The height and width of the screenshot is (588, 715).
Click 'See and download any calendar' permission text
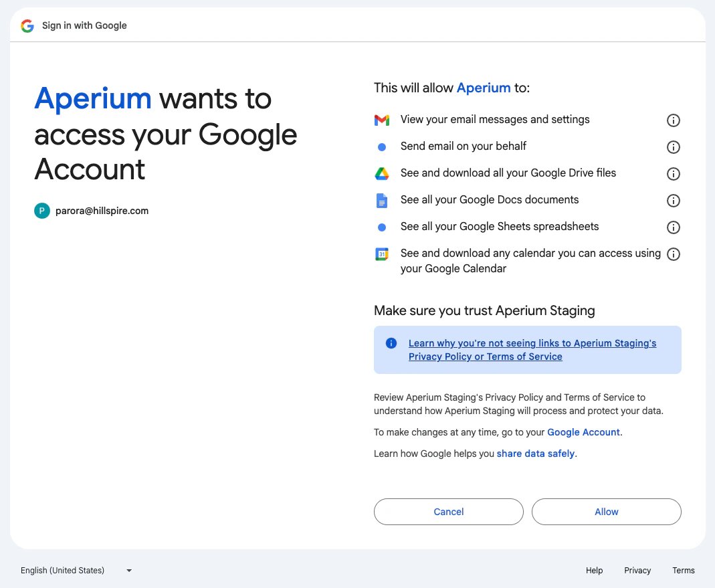[530, 261]
